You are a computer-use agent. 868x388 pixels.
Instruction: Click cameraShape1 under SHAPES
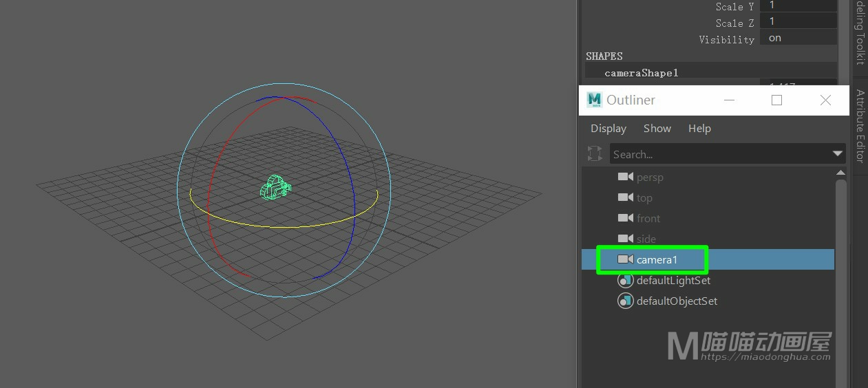point(642,72)
